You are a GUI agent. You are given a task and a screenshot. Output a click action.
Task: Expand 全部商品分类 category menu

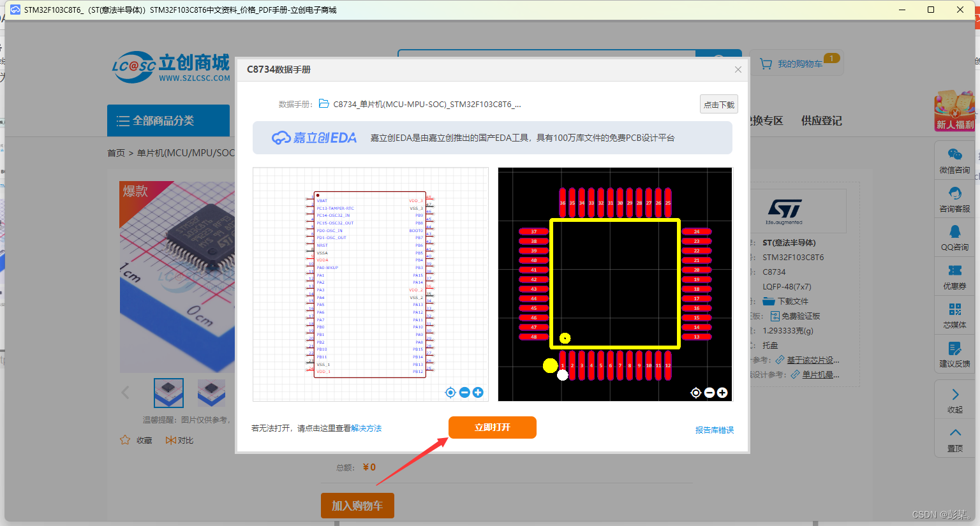pos(168,121)
